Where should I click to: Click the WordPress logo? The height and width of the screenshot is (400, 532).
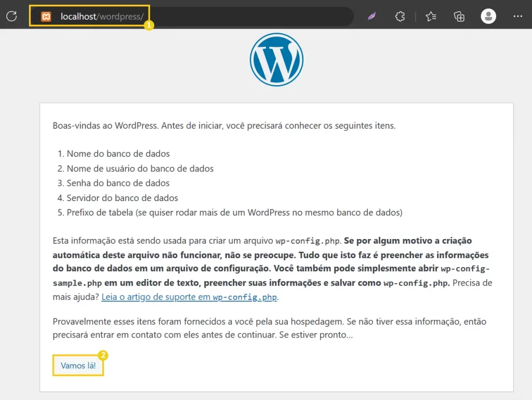pyautogui.click(x=276, y=59)
